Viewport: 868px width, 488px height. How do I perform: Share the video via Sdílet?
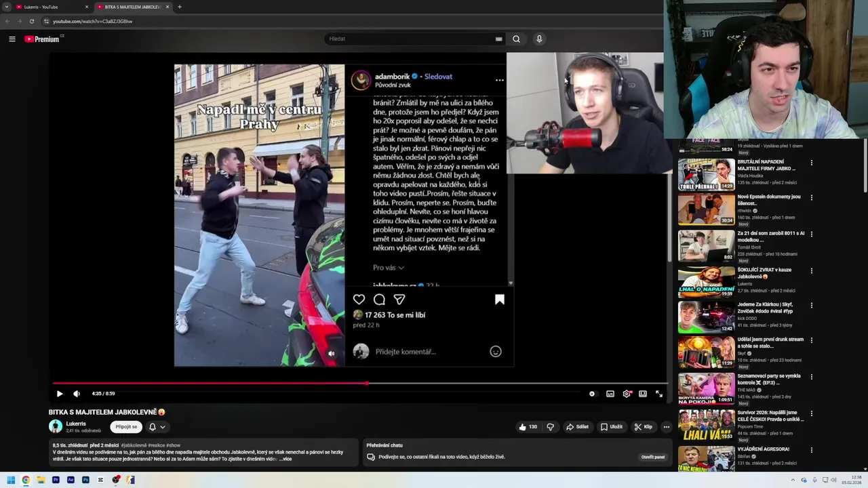point(577,427)
